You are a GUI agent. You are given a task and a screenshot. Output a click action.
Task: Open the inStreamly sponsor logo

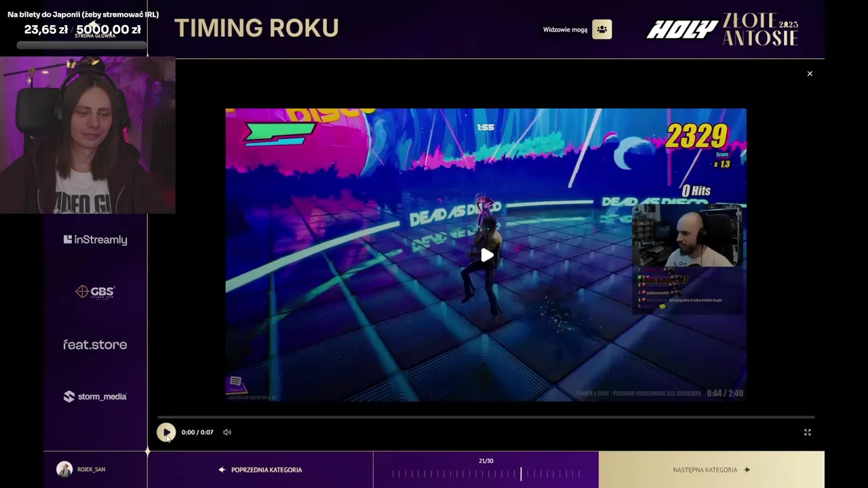[x=95, y=239]
